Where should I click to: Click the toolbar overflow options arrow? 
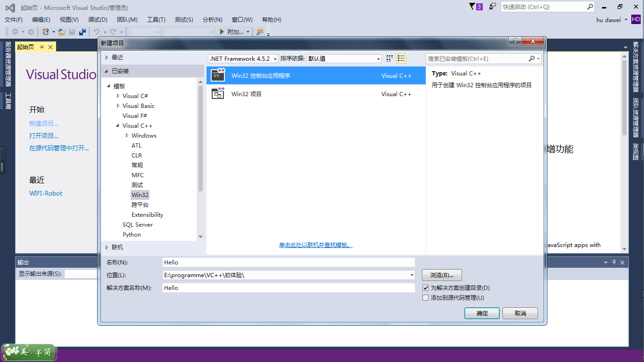[268, 34]
